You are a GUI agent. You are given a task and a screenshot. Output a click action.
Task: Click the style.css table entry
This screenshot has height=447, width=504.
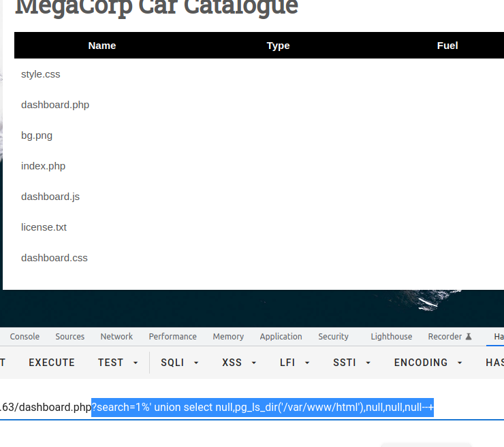pos(40,74)
